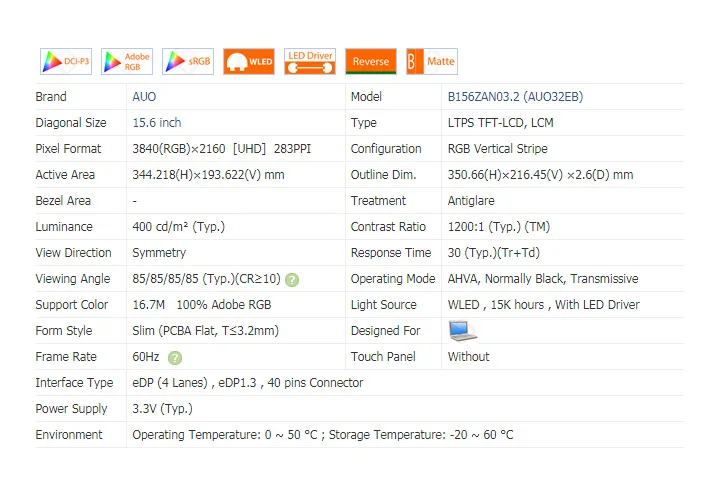Click the 1200:1 contrast ratio value
Screen dimensions: 716x492
coord(499,227)
